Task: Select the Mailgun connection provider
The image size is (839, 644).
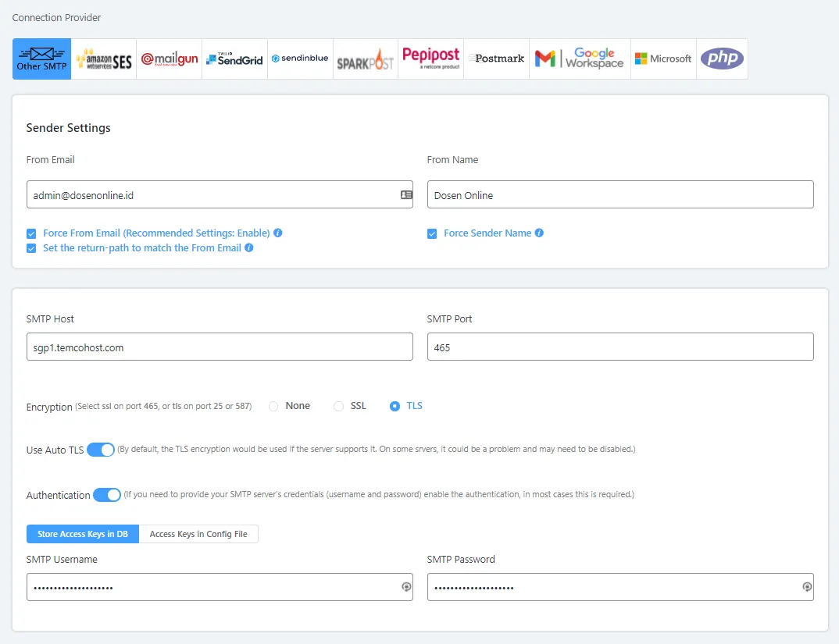Action: (x=170, y=58)
